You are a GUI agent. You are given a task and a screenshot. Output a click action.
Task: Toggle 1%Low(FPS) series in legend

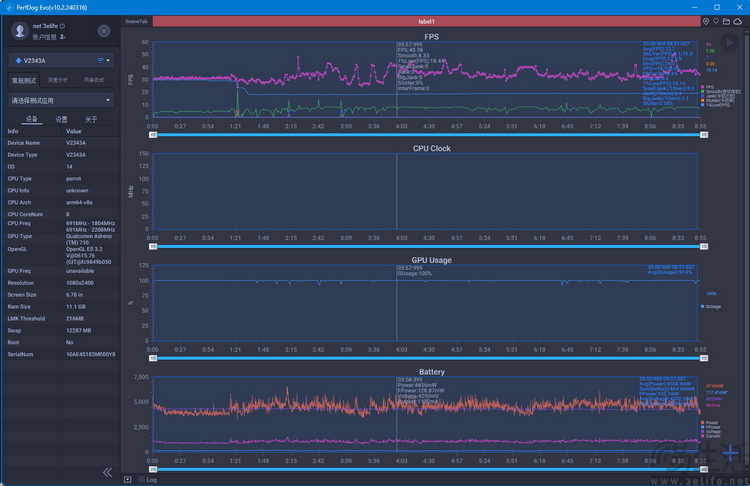click(x=715, y=104)
